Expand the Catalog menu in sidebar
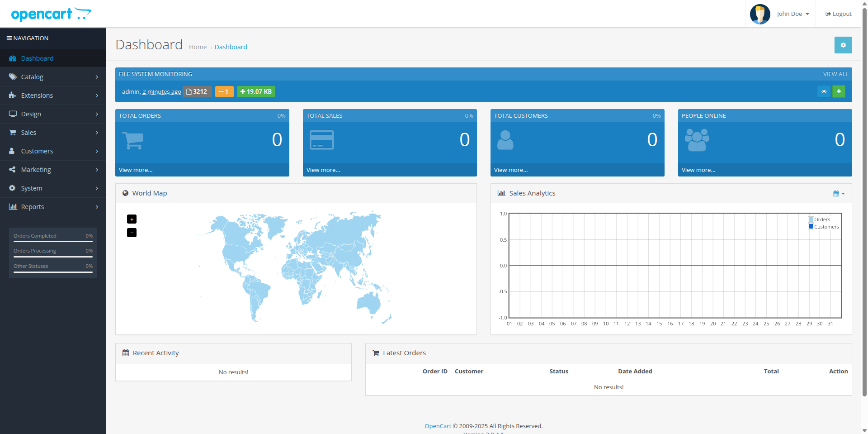 tap(53, 77)
